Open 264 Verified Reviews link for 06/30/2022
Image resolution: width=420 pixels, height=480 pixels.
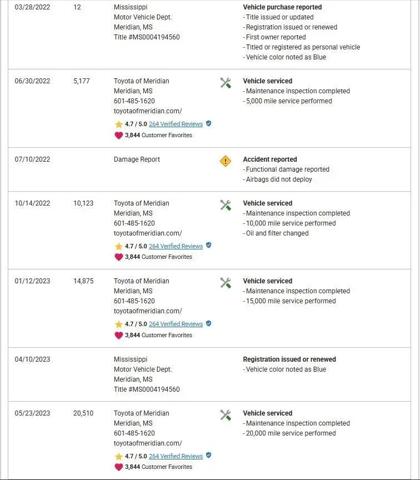[176, 124]
